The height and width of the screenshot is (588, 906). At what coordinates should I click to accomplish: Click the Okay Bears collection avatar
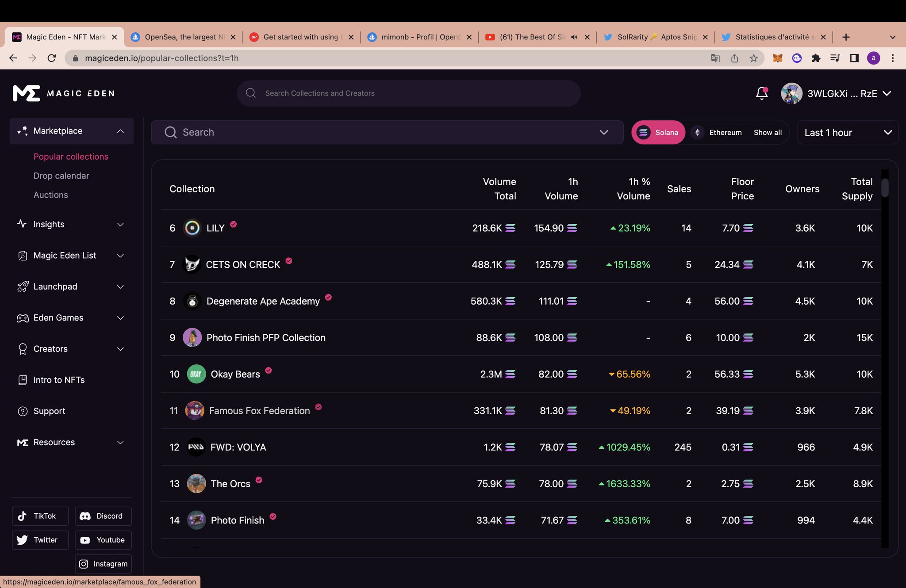196,374
